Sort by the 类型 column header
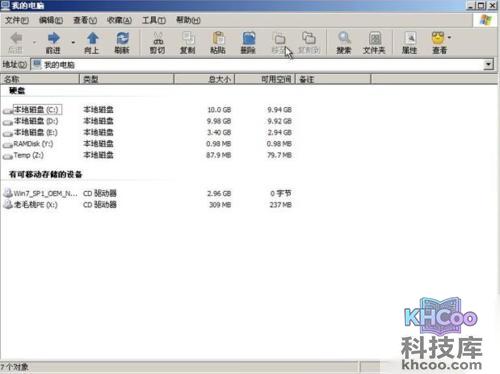The height and width of the screenshot is (374, 500). (127, 79)
